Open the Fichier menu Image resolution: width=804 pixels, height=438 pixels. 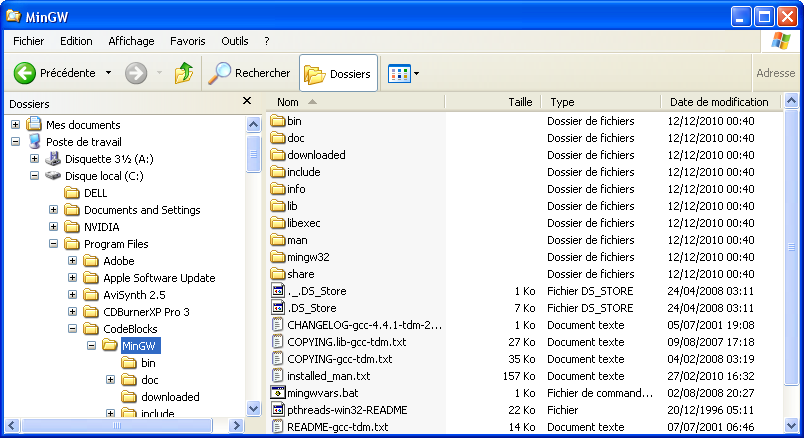click(x=29, y=41)
